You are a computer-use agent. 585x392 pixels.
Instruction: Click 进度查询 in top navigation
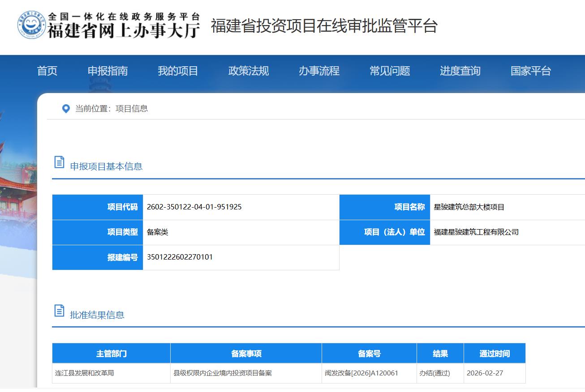coord(460,71)
